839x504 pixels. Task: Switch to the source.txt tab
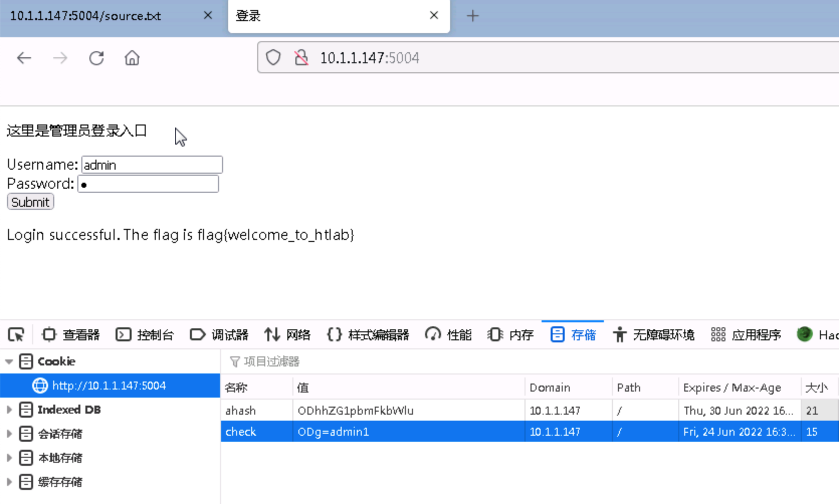pos(85,16)
